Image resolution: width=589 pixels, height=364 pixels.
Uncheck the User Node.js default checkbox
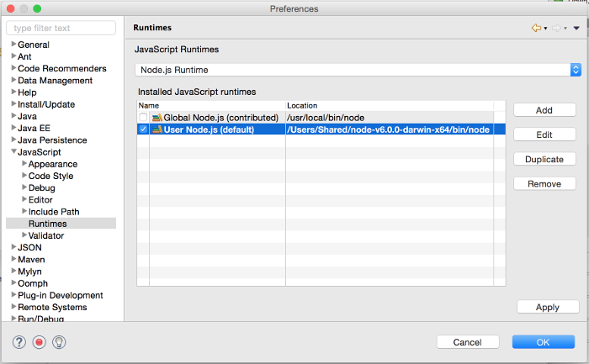click(x=143, y=129)
